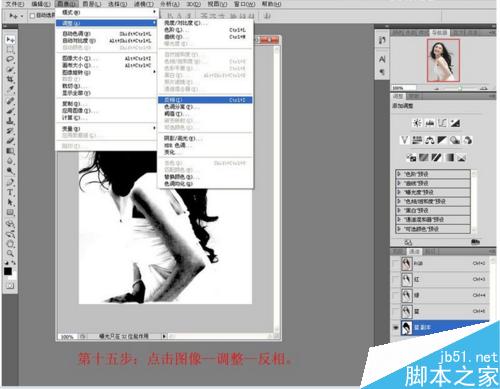Select the Path Selection tool
The width and height of the screenshot is (500, 389).
pyautogui.click(x=10, y=202)
